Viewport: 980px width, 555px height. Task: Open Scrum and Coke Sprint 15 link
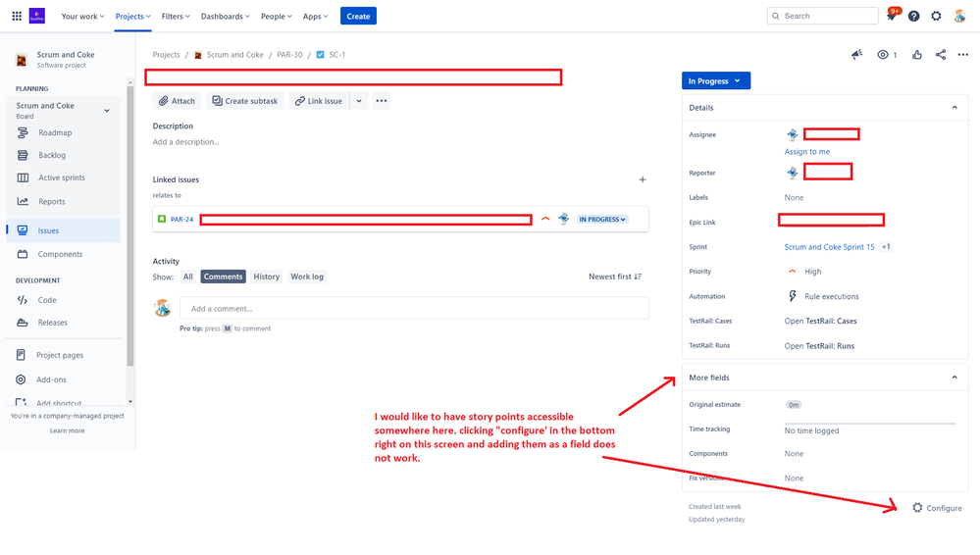pos(829,247)
